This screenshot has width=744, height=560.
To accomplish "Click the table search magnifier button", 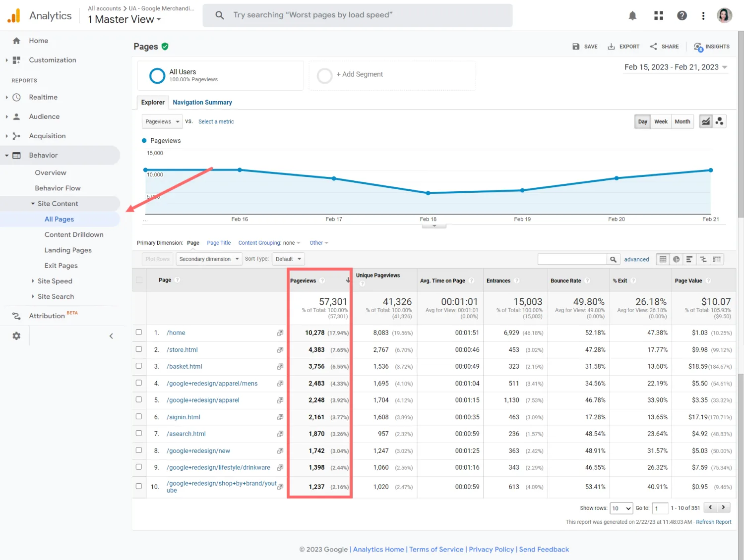I will (613, 259).
